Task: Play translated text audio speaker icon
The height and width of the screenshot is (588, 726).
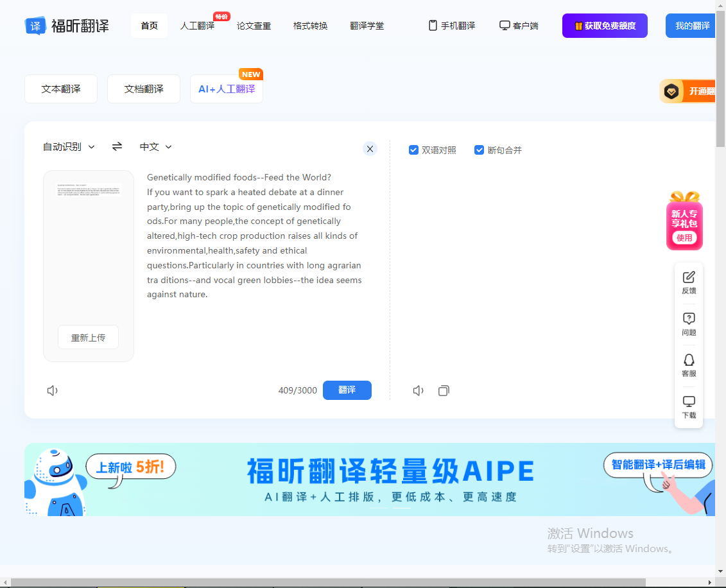Action: coord(418,390)
